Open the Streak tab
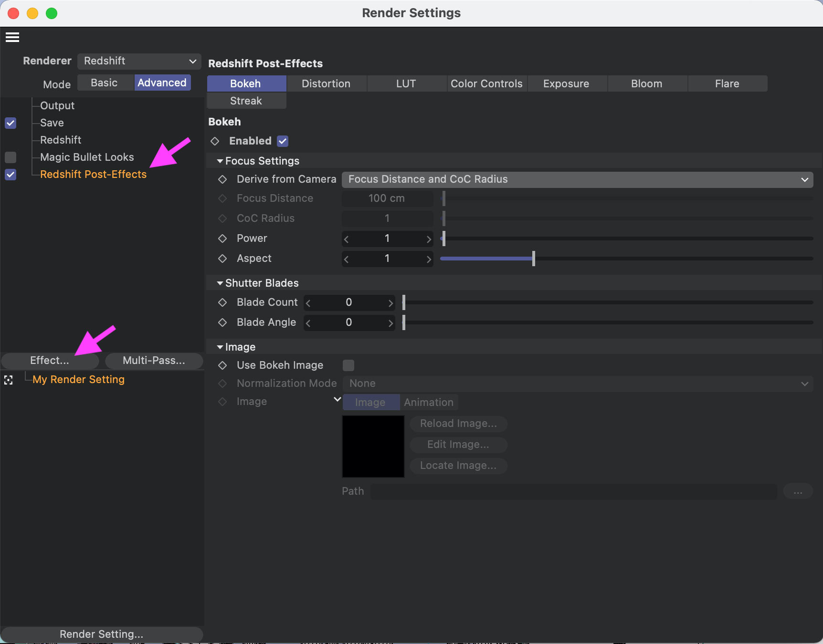This screenshot has width=823, height=644. point(246,101)
